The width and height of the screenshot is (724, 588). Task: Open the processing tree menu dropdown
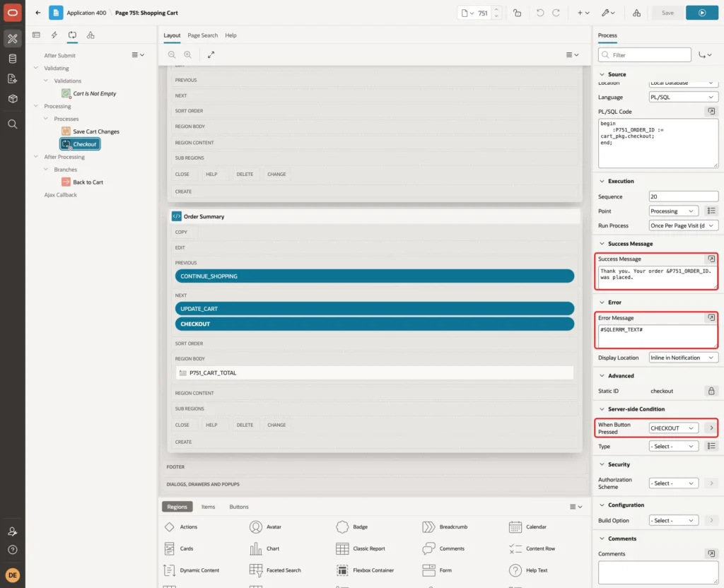[138, 55]
